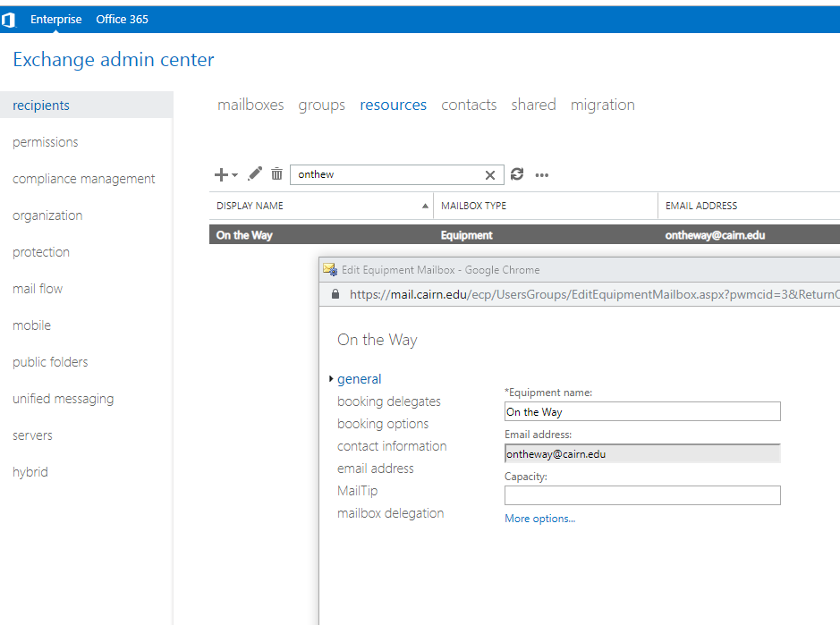Clear the search with the X icon
Image resolution: width=840 pixels, height=625 pixels.
pyautogui.click(x=489, y=174)
